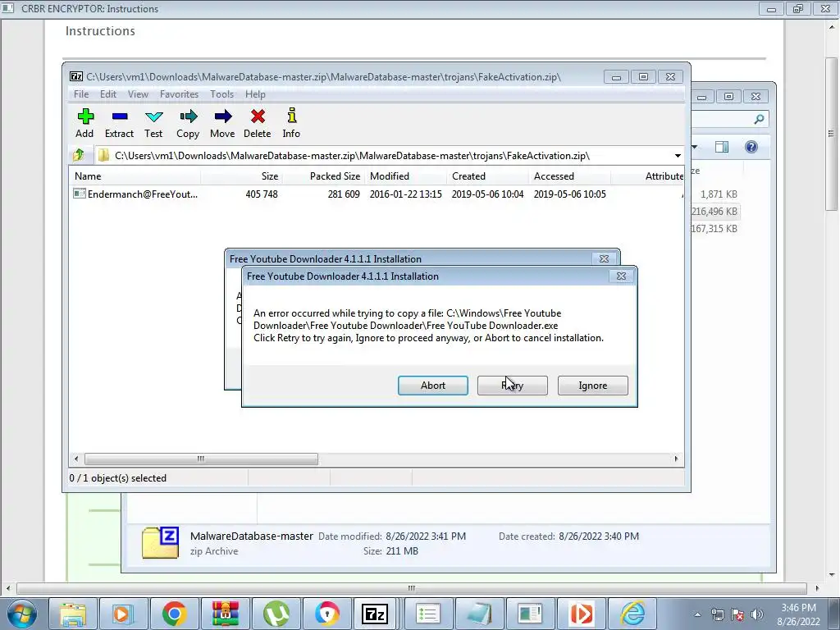Show hidden system tray icons

(697, 614)
